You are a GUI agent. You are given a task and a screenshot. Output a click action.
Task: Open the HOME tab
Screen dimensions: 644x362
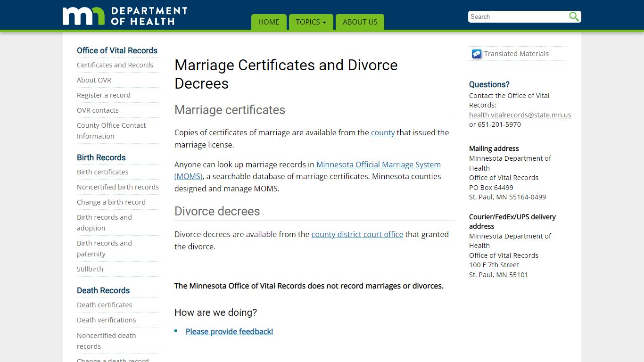click(269, 22)
